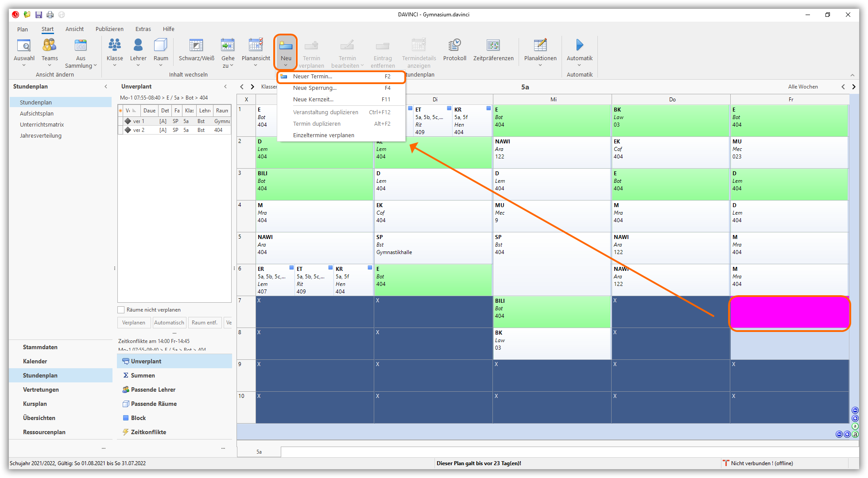868x478 pixels.
Task: Choose 'Neue Sperrung...' menu entry
Action: (x=314, y=88)
